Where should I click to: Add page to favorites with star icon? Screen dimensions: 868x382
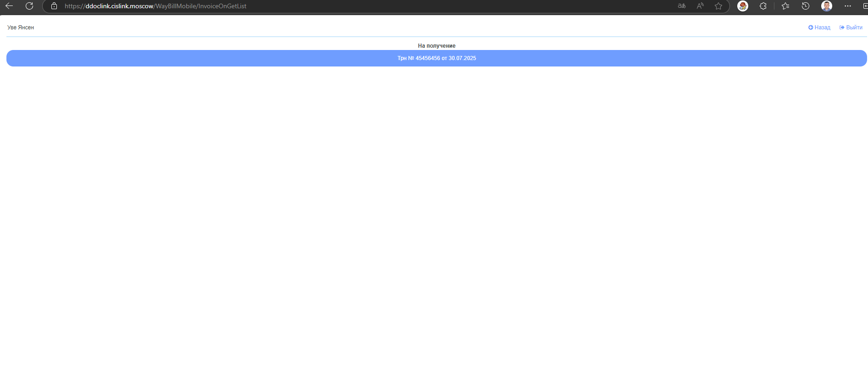pos(718,6)
